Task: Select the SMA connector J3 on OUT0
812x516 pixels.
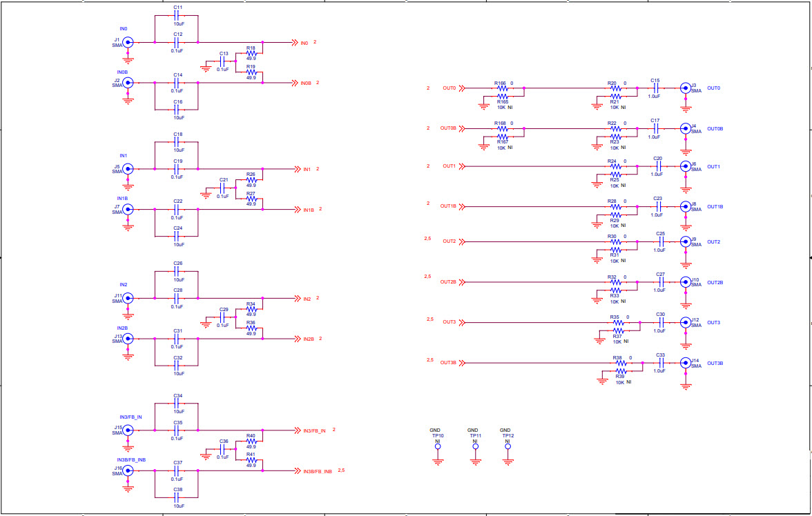Action: 685,88
